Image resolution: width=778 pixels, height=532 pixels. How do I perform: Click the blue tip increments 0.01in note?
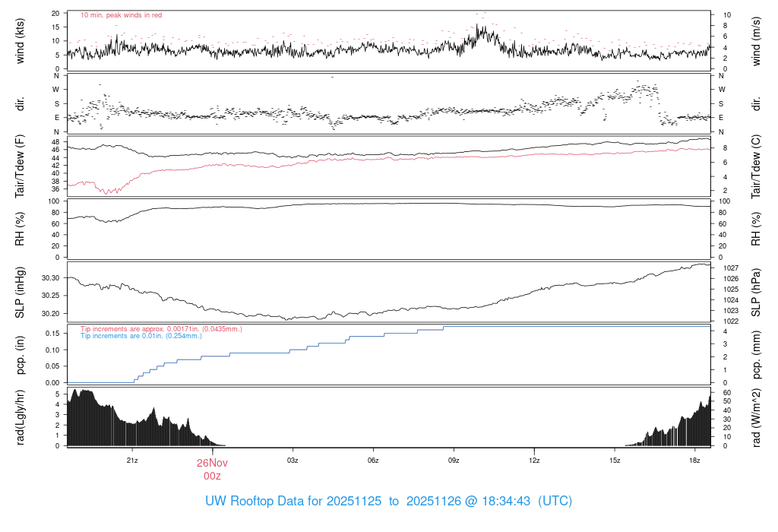[141, 335]
